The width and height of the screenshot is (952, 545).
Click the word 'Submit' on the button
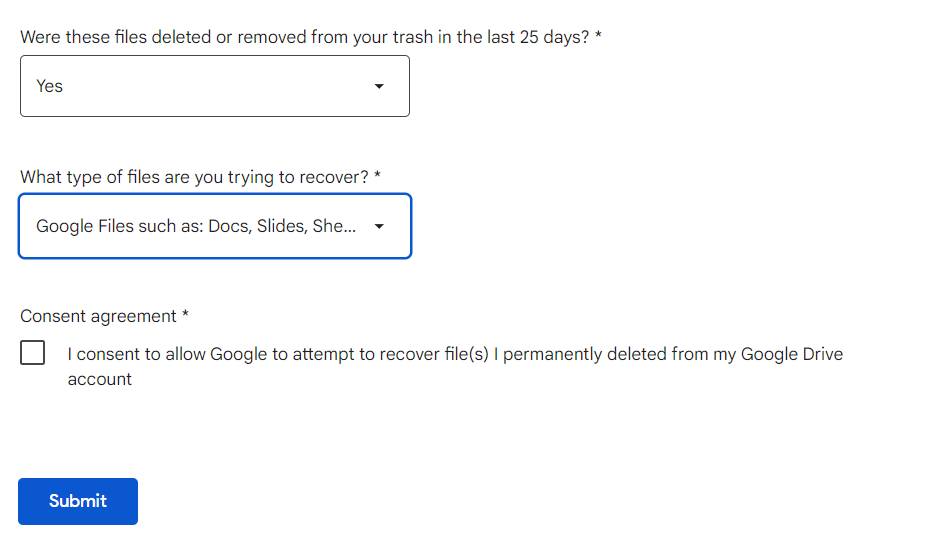coord(78,501)
